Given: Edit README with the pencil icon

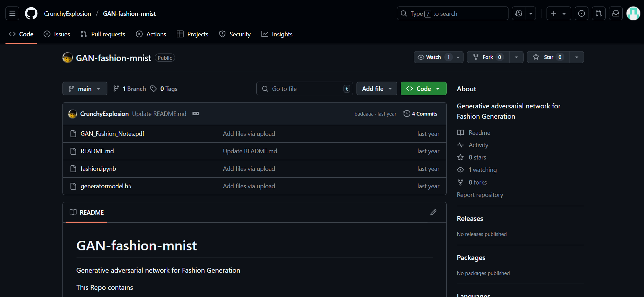Looking at the screenshot, I should point(433,212).
